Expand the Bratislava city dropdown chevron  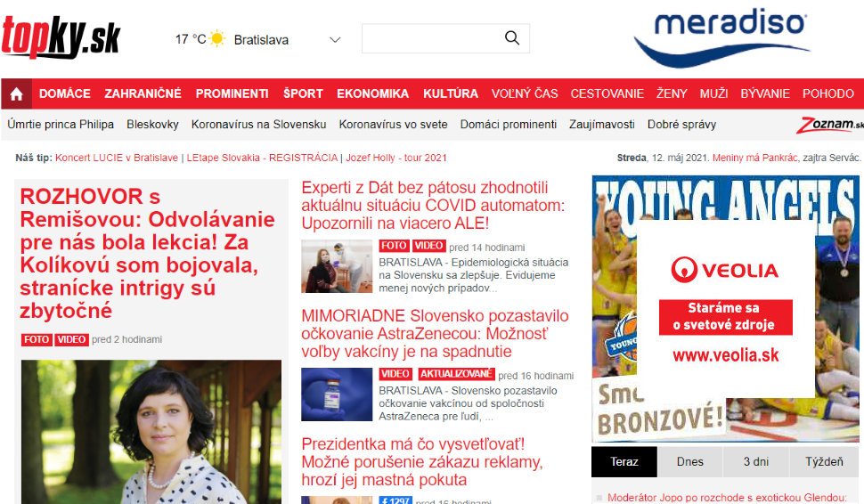[335, 40]
